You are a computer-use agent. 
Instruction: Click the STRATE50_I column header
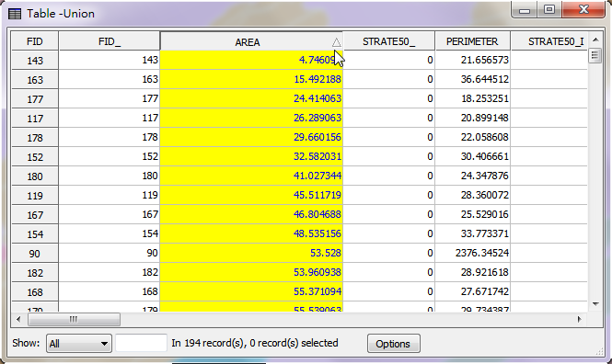pyautogui.click(x=548, y=41)
